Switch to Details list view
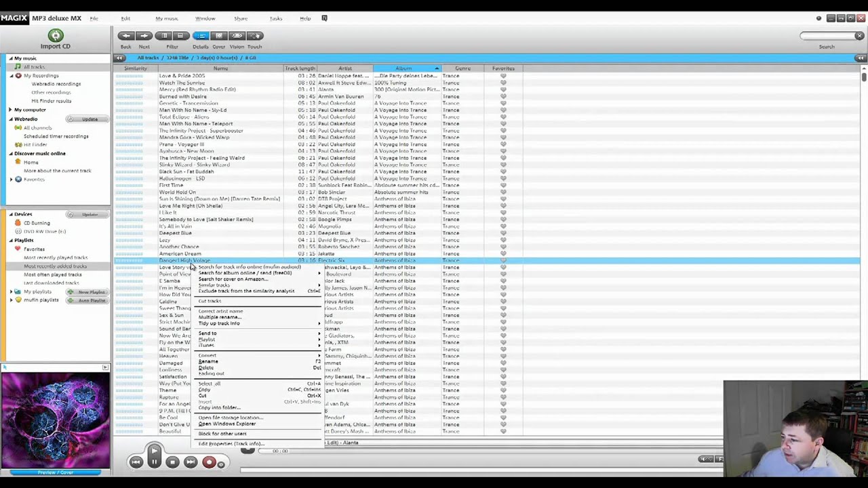 [x=201, y=36]
